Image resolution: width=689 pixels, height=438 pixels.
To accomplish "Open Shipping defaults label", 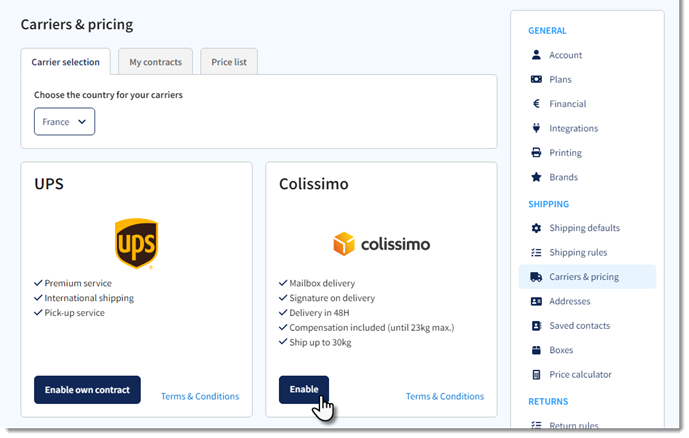I will pos(584,228).
